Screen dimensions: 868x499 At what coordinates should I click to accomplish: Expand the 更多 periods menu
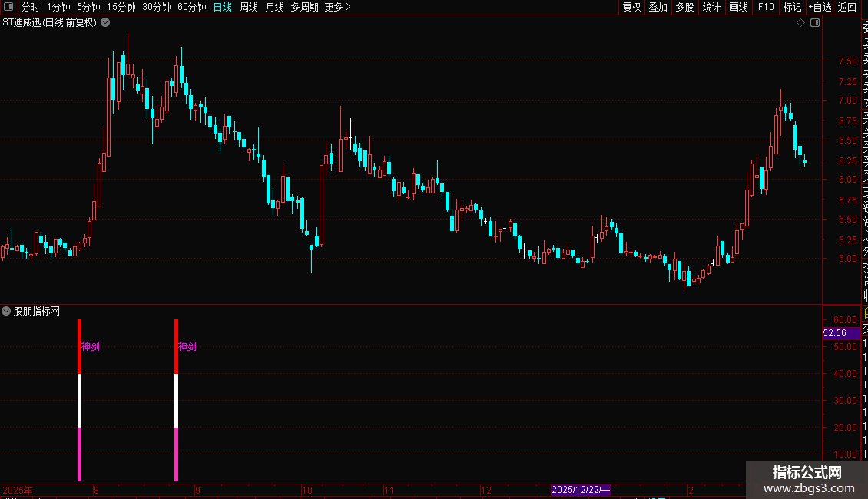(x=338, y=7)
